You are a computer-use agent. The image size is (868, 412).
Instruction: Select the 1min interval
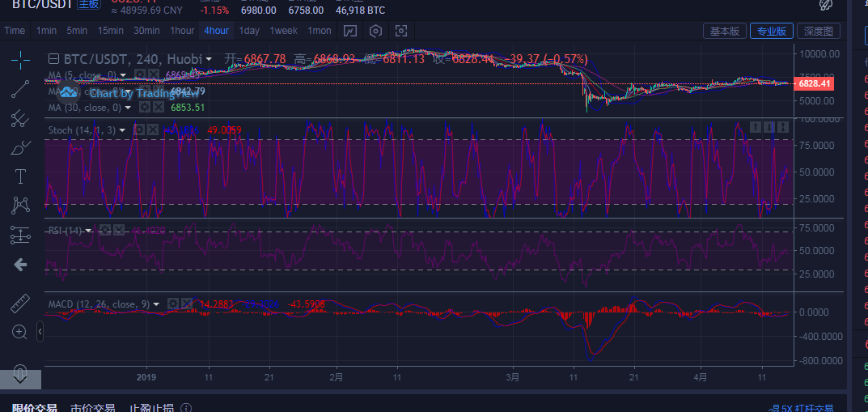pos(46,31)
